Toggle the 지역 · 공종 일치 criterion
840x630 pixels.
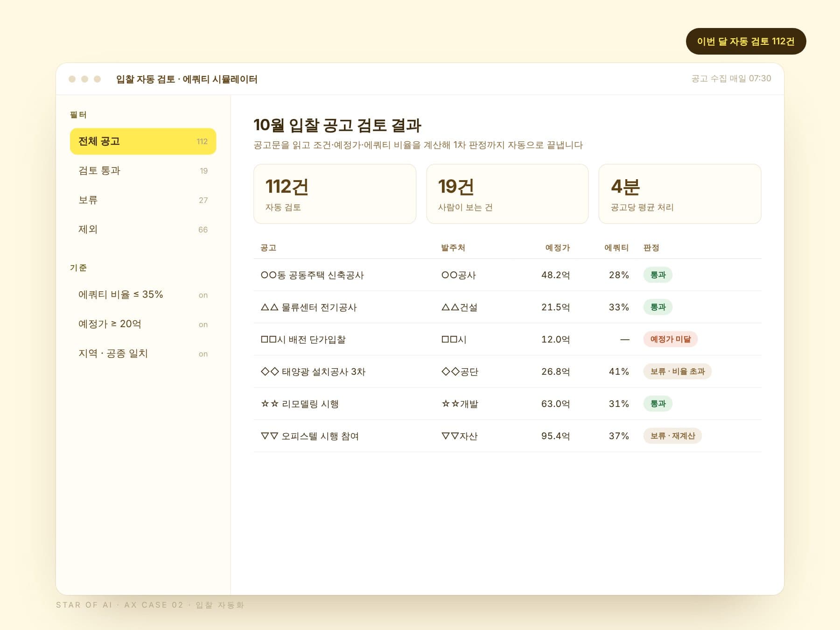tap(143, 354)
